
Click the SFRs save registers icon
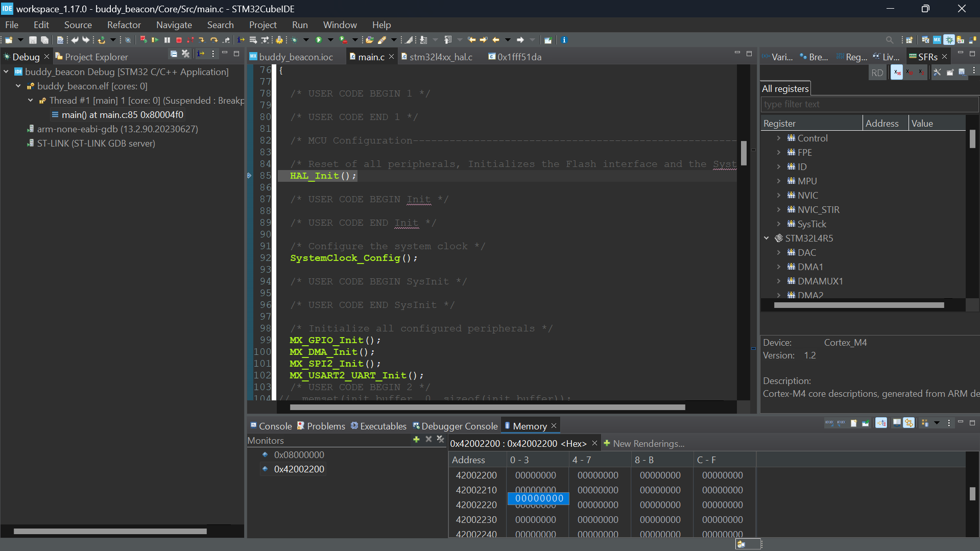[x=962, y=73]
